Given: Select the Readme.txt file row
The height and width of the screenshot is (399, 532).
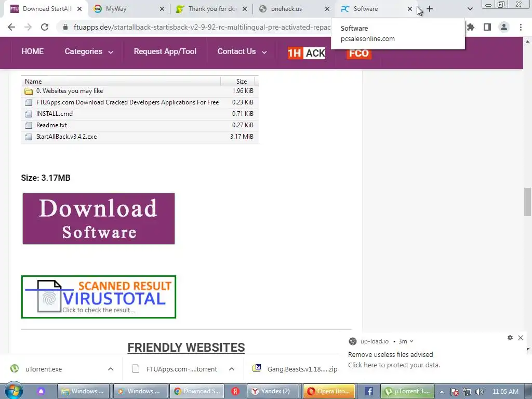Looking at the screenshot, I should pos(139,125).
